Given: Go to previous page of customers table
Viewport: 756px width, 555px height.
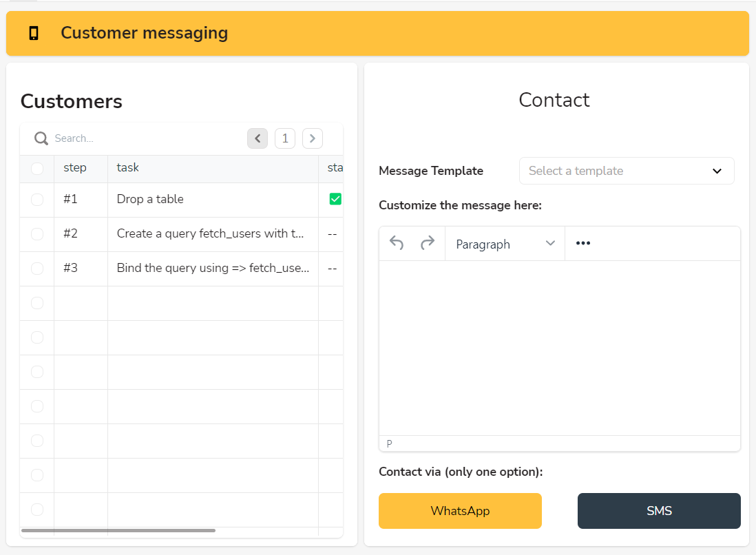Looking at the screenshot, I should 258,138.
